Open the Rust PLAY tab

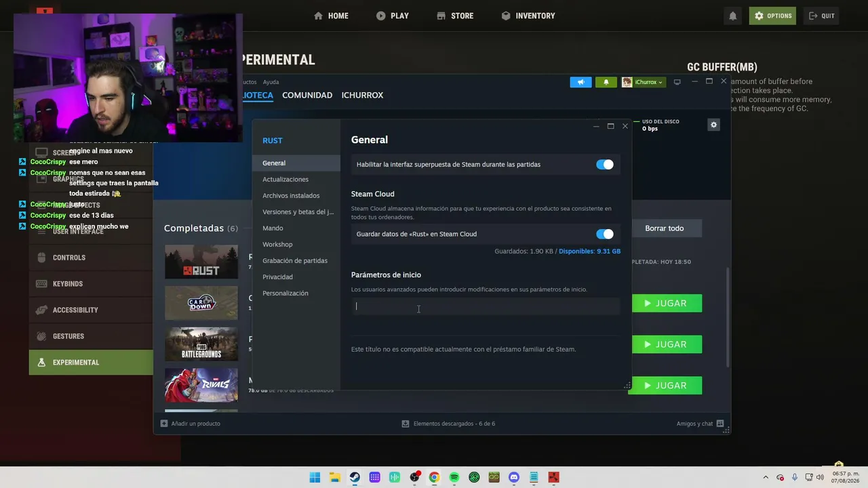[x=393, y=16]
